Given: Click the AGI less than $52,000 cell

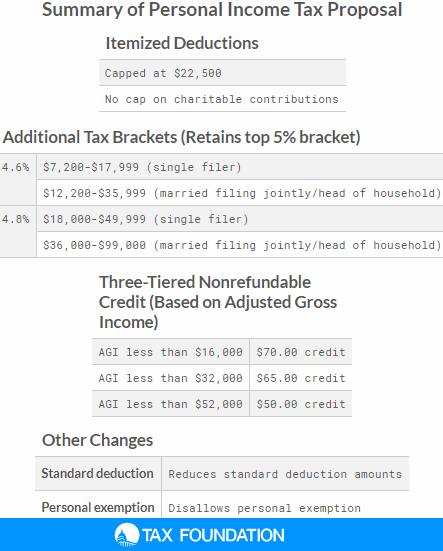Looking at the screenshot, I should pos(171,403).
